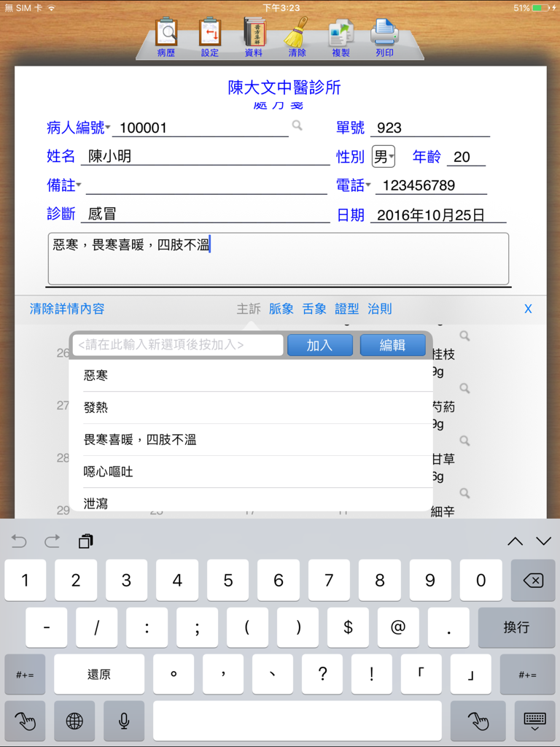
Task: Click the 單號 field showing 923
Action: click(x=430, y=127)
